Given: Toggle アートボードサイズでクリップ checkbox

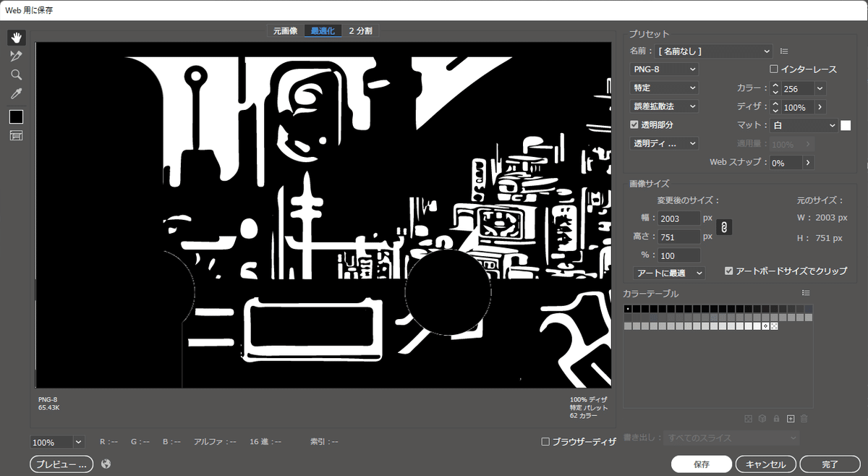Looking at the screenshot, I should 729,271.
